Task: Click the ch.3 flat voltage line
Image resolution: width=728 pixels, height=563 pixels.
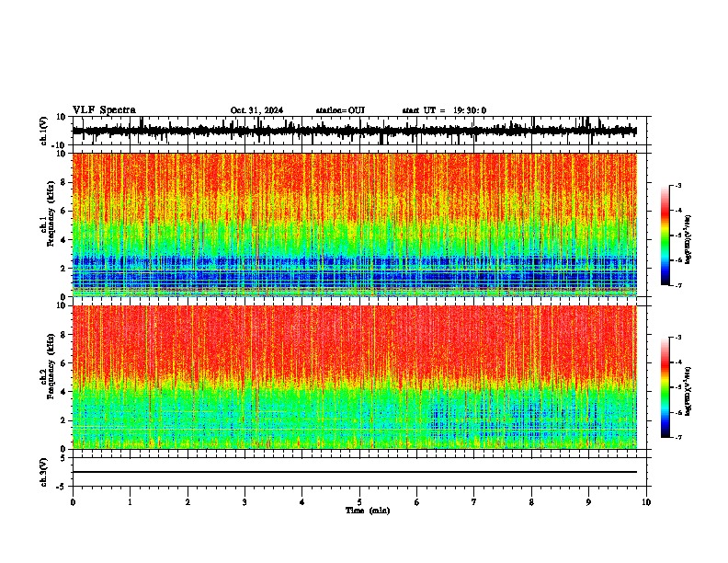Action: click(354, 472)
